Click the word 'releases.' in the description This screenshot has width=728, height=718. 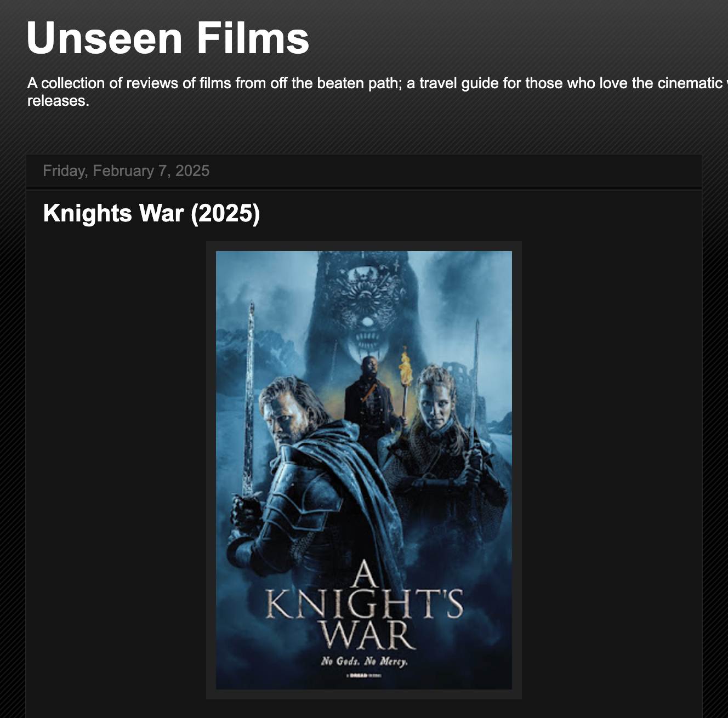point(58,101)
